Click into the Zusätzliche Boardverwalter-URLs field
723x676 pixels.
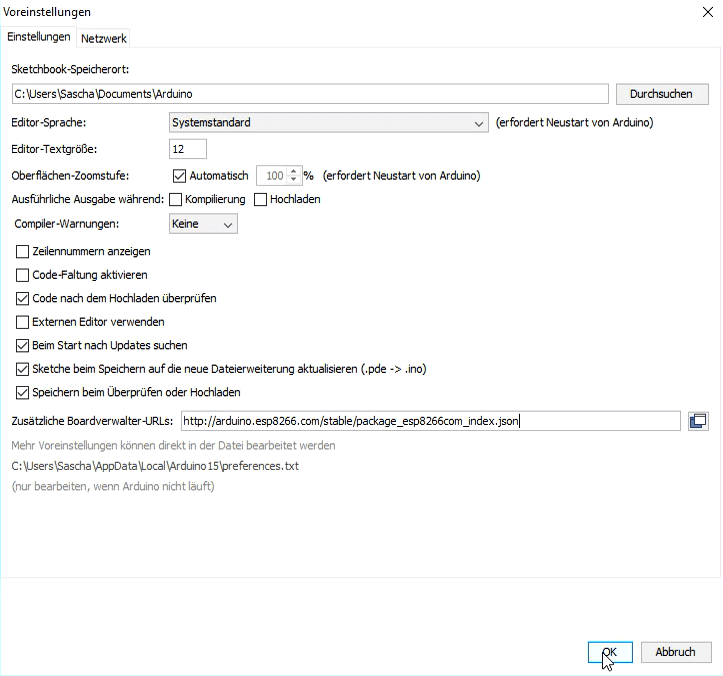[x=430, y=421]
